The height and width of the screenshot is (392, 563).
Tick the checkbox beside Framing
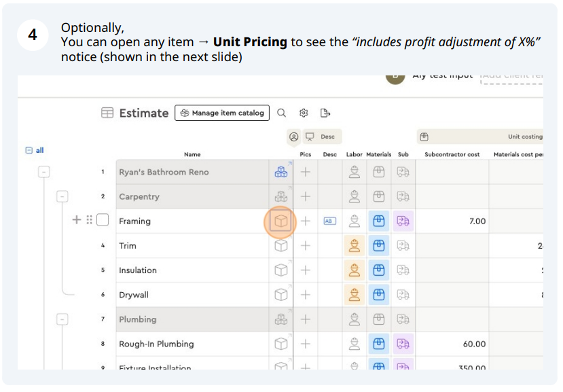[x=103, y=220]
